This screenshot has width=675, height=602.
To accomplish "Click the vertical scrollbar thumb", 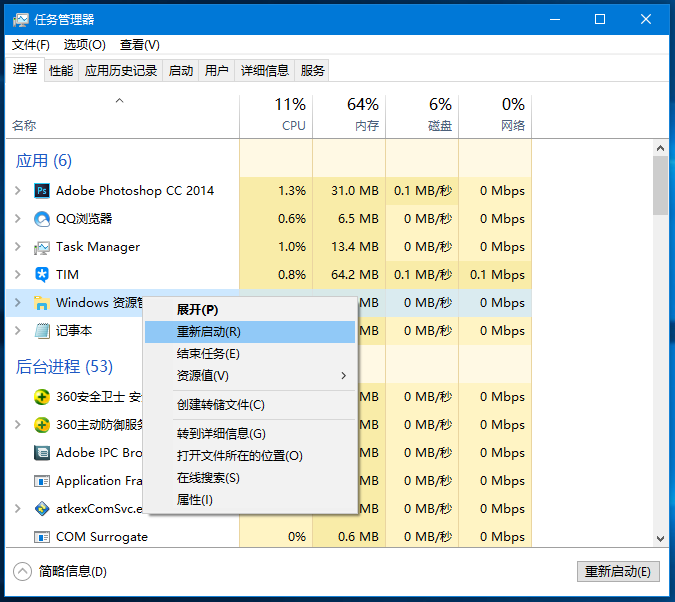I will pos(660,186).
